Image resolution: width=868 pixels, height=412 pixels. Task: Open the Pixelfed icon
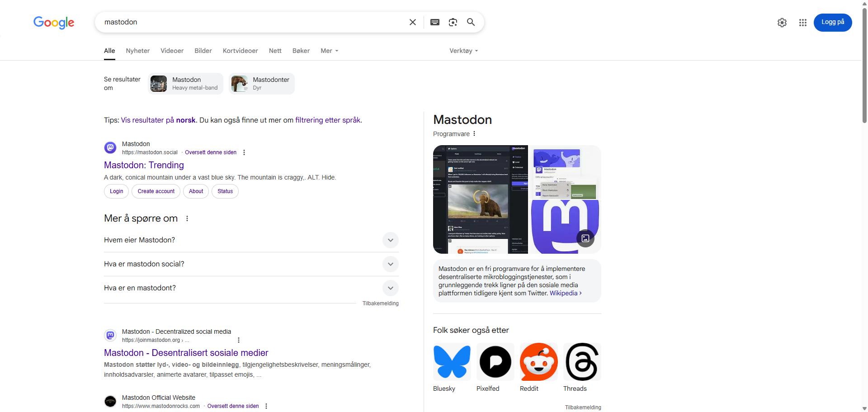pyautogui.click(x=495, y=362)
